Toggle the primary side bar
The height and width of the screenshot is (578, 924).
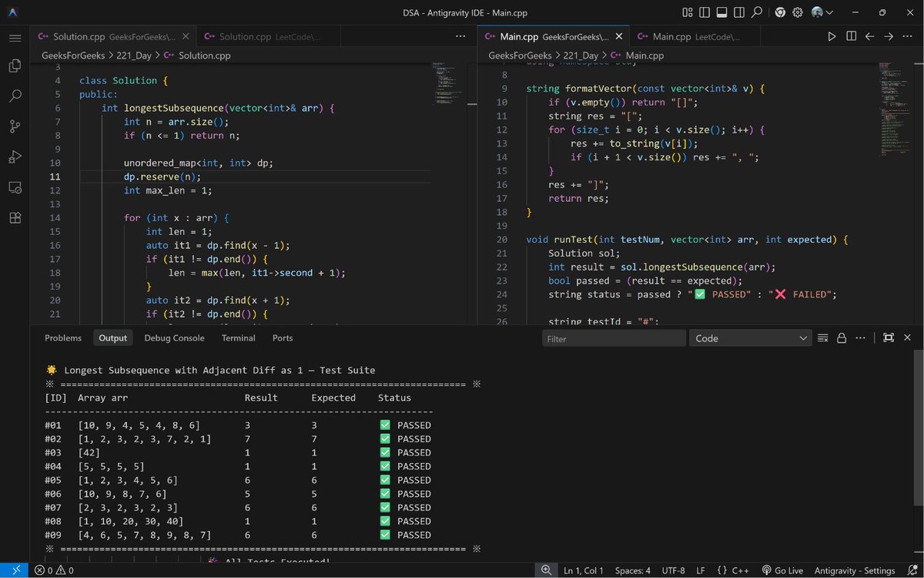(705, 12)
